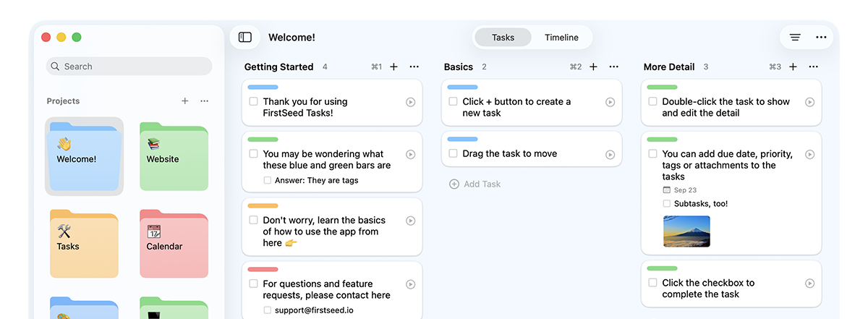Open Getting Started column options menu
This screenshot has width=868, height=319.
click(x=414, y=67)
